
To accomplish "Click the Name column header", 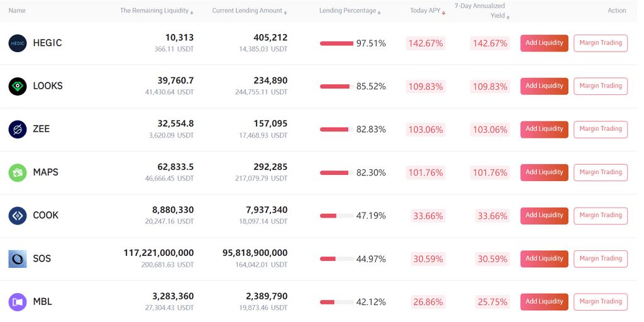I will (17, 11).
